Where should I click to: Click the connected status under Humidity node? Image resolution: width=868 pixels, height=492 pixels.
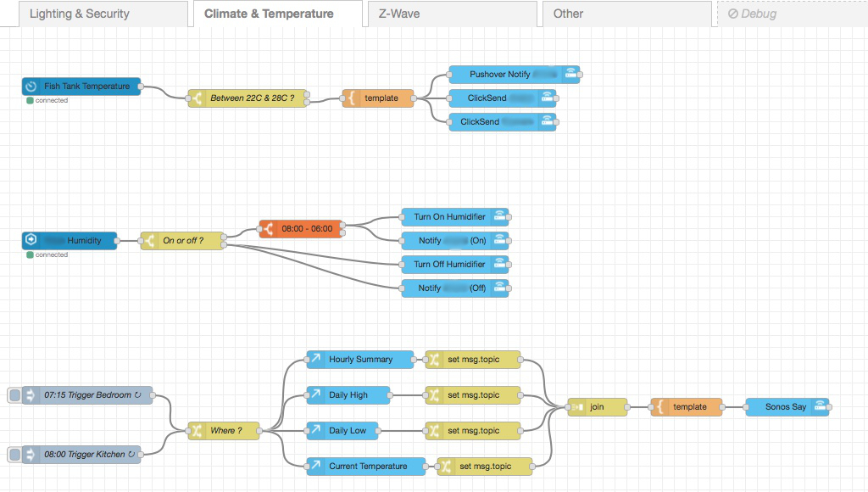(47, 254)
